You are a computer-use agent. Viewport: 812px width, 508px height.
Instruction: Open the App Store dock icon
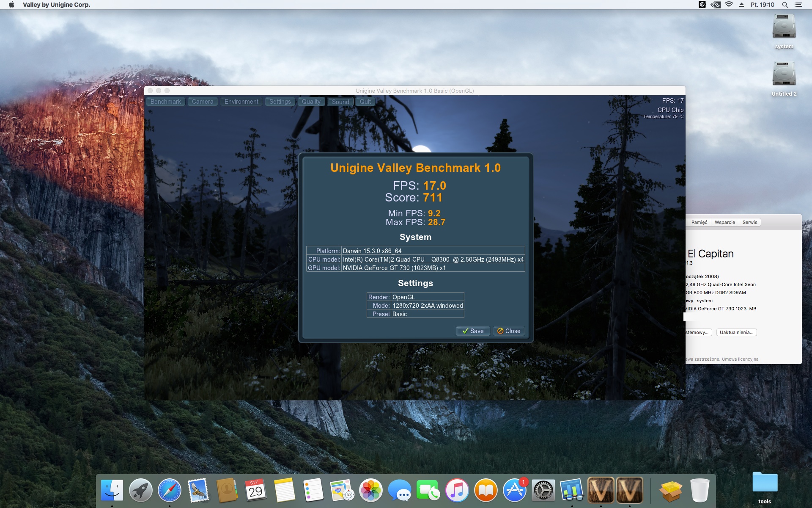coord(514,490)
